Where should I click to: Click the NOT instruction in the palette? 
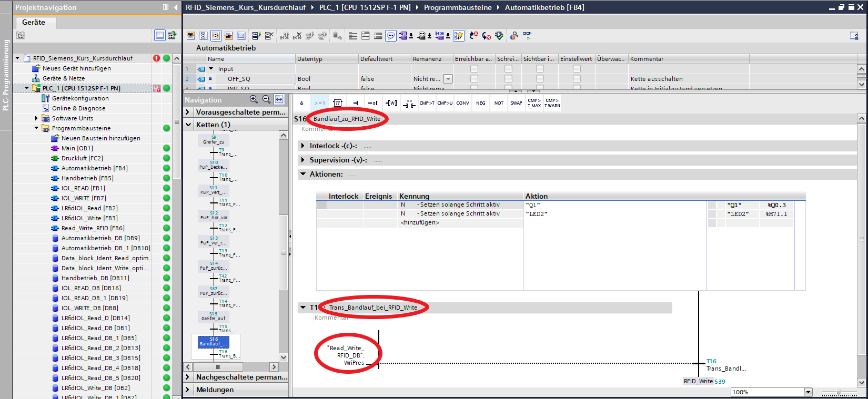pyautogui.click(x=499, y=103)
